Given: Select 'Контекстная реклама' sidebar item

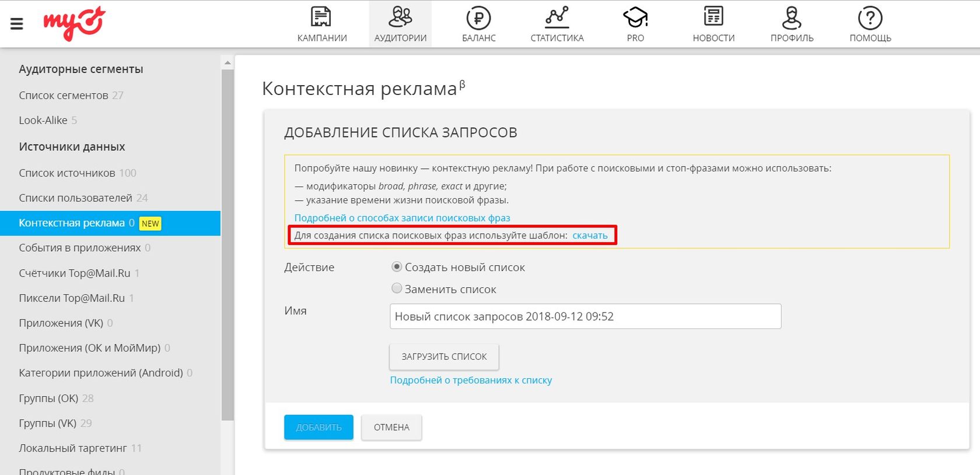Looking at the screenshot, I should click(x=72, y=223).
